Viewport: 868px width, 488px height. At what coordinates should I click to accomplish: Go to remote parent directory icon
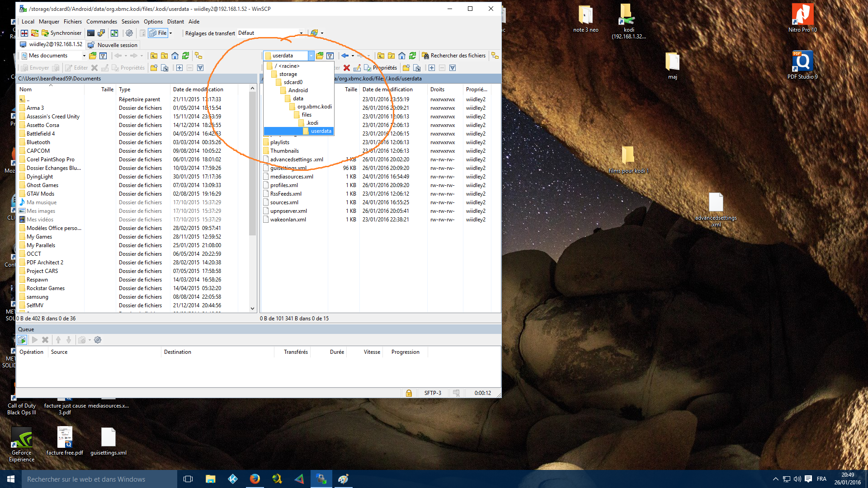coord(381,56)
